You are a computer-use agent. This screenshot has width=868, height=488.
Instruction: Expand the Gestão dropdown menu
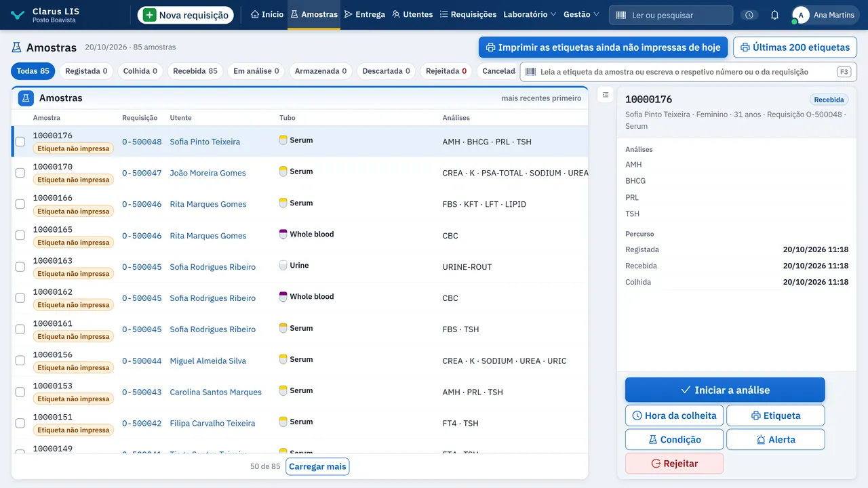[x=581, y=14]
